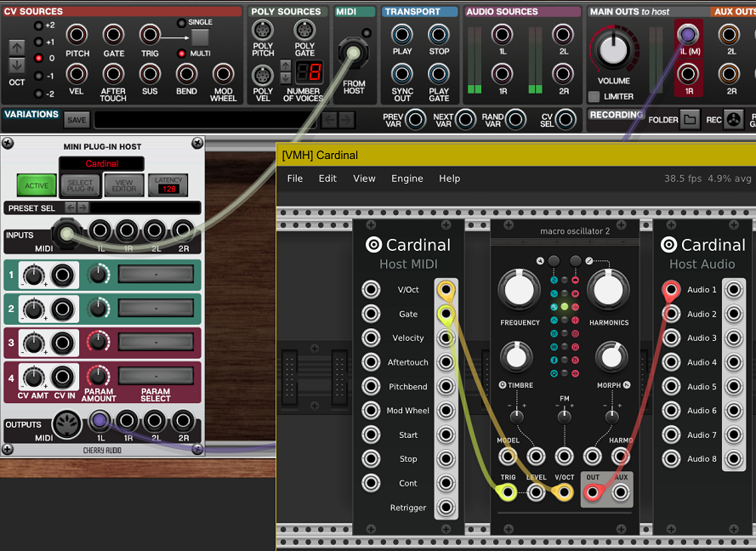Select octave -2 radio LED
Screen dimensions: 756x551
pos(39,94)
